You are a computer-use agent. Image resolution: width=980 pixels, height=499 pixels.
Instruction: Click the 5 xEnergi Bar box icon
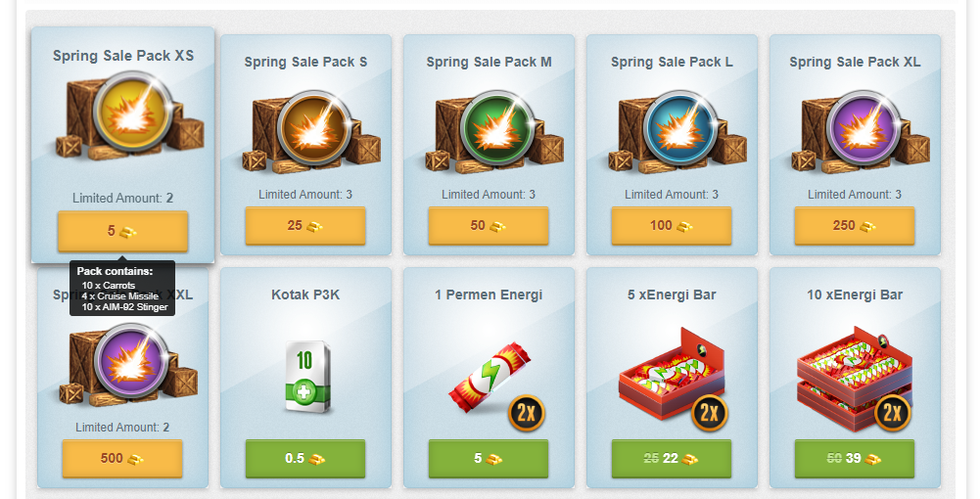(x=674, y=380)
